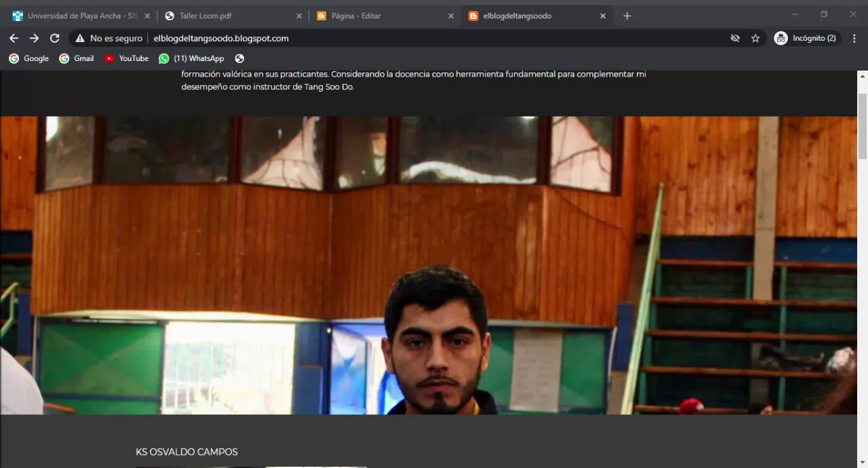This screenshot has height=468, width=868.
Task: Restore down the Chrome window
Action: click(824, 14)
